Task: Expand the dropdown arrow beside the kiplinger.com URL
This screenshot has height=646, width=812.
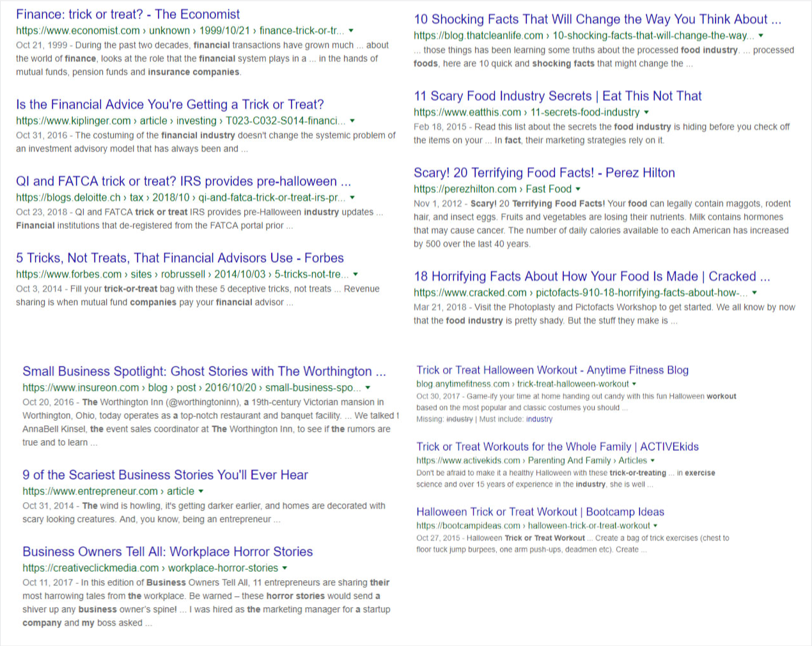Action: (352, 121)
